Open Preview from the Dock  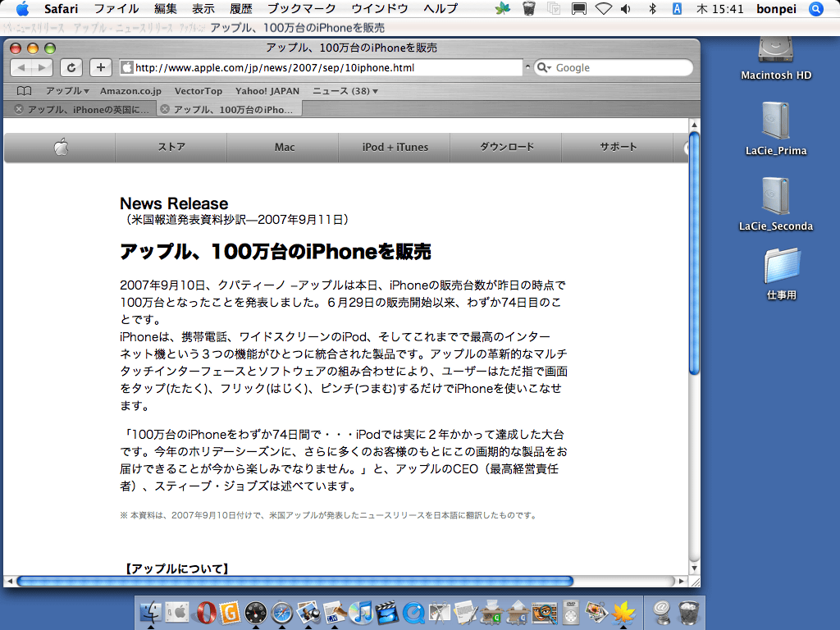coord(308,612)
